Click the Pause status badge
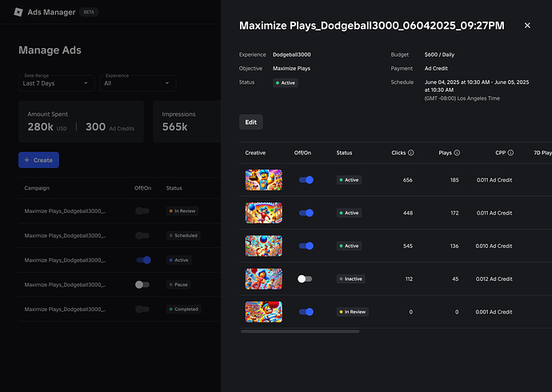 178,285
